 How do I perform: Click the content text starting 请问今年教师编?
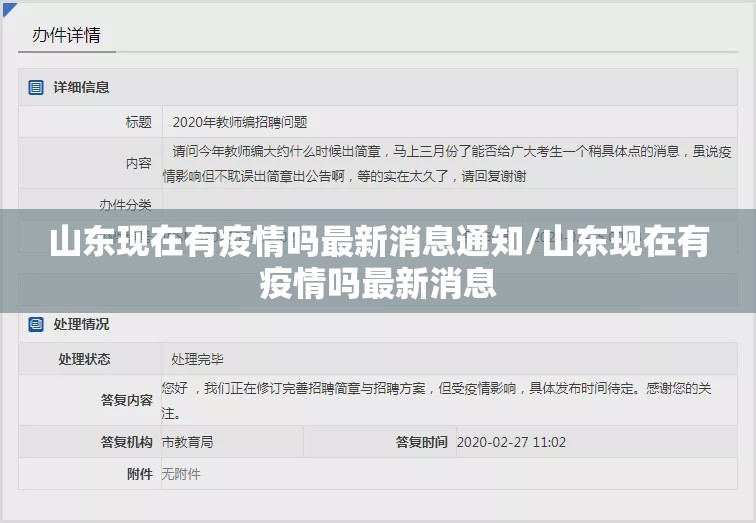(447, 164)
